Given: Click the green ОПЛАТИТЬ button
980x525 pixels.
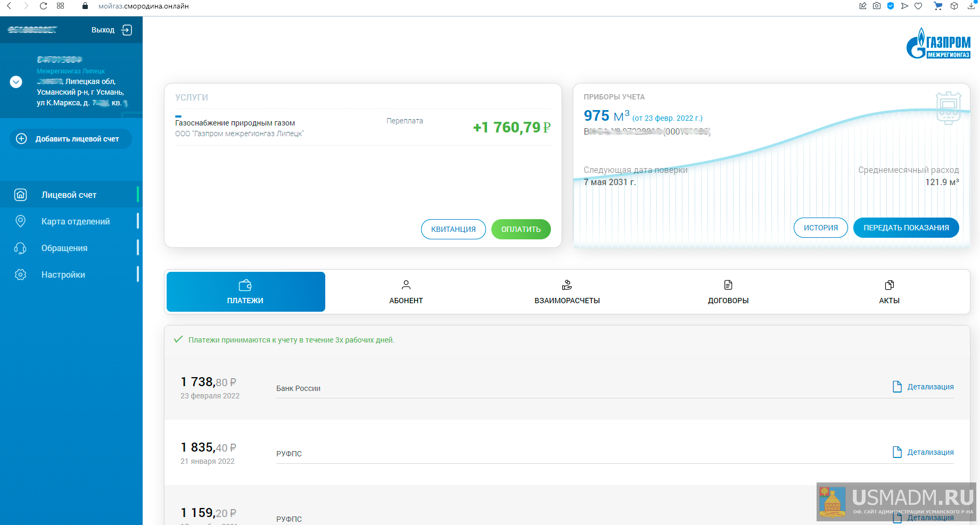Looking at the screenshot, I should coord(521,229).
